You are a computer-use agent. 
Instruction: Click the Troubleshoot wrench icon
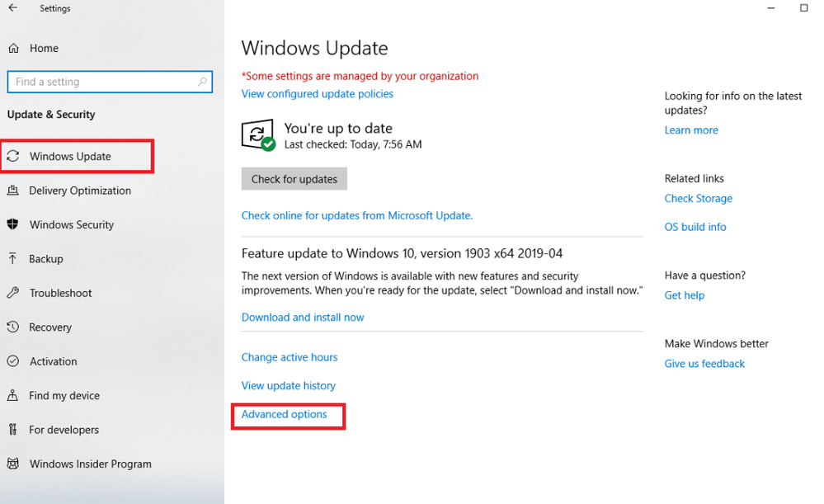click(13, 293)
